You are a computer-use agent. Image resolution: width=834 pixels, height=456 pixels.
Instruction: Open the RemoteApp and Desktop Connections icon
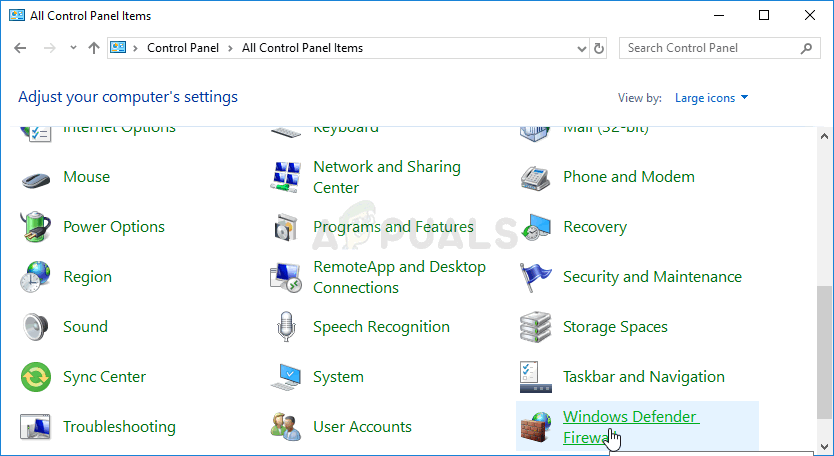coord(286,277)
